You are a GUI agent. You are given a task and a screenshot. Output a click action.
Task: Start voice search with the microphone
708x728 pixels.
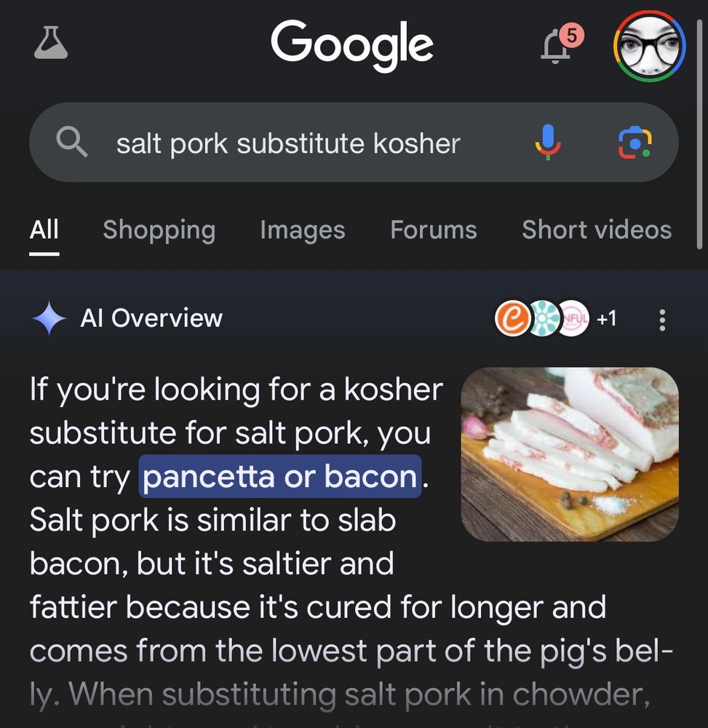coord(548,142)
